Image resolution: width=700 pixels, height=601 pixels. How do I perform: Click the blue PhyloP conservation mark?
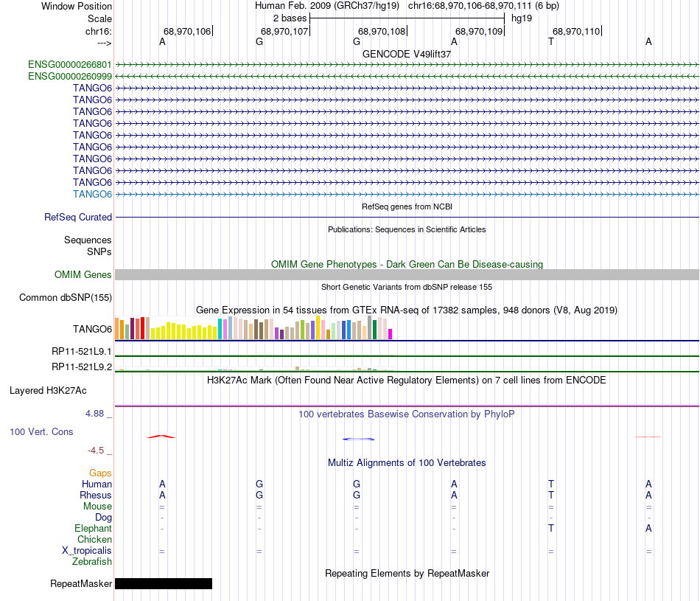[x=358, y=440]
